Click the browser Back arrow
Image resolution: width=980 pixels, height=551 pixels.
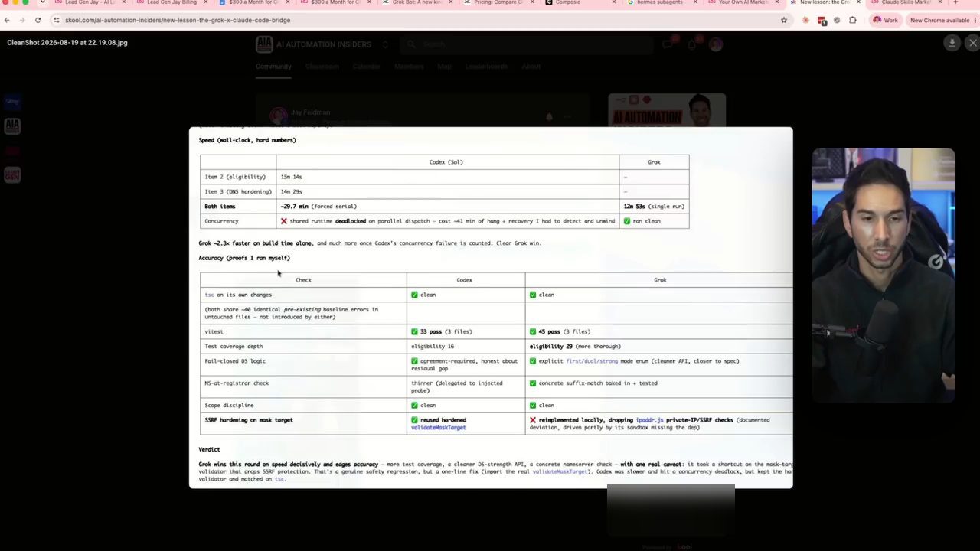tap(7, 20)
